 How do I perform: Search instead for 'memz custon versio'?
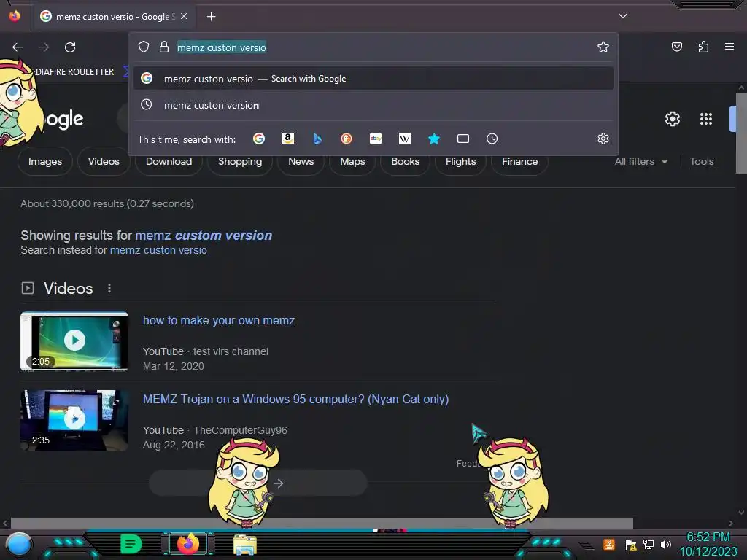[158, 250]
